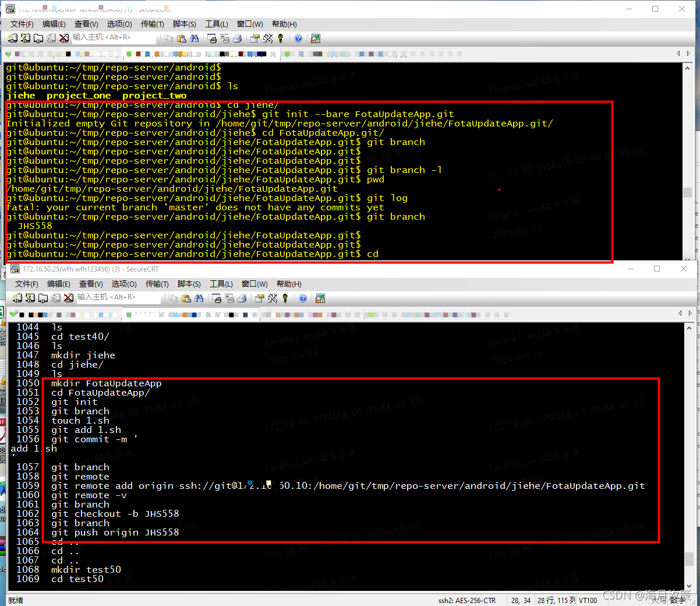This screenshot has width=700, height=606.
Task: Open 选项(O) menu in the 172.16.50.25 window
Action: 124,284
